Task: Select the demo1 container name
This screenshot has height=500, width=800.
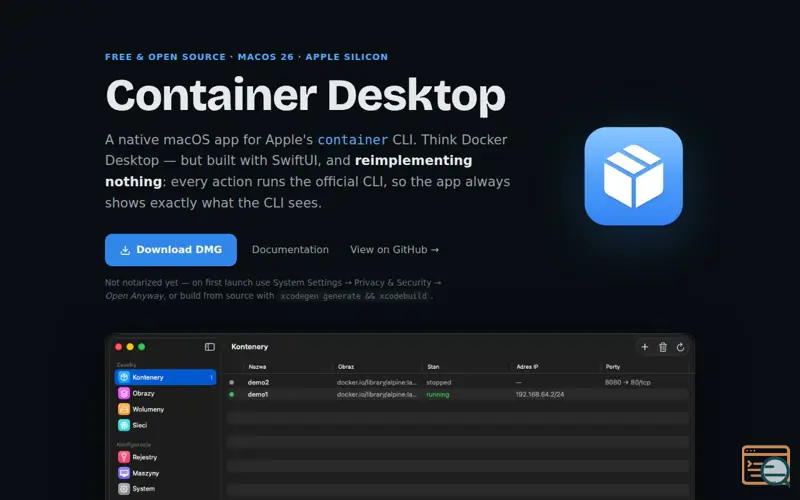Action: [x=258, y=394]
